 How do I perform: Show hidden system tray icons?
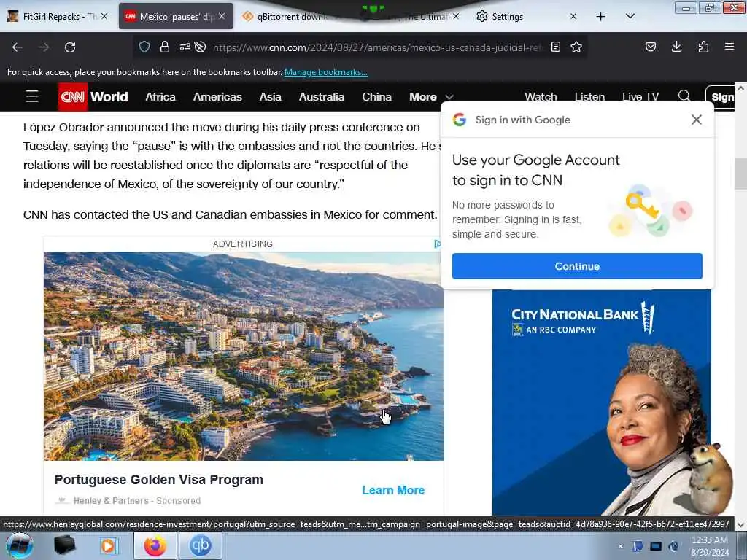pos(620,546)
